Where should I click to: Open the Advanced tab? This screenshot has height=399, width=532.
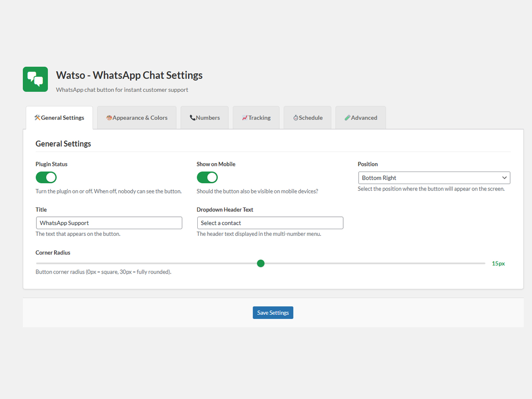click(360, 117)
